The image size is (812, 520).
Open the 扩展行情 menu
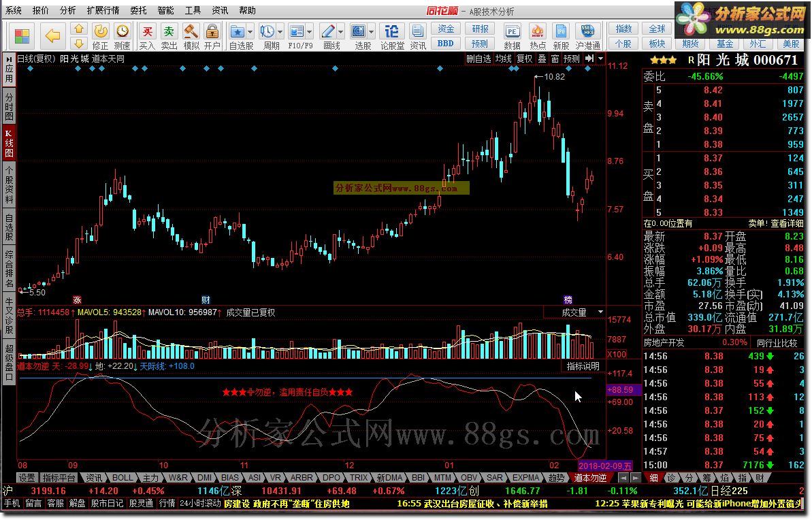pyautogui.click(x=103, y=10)
